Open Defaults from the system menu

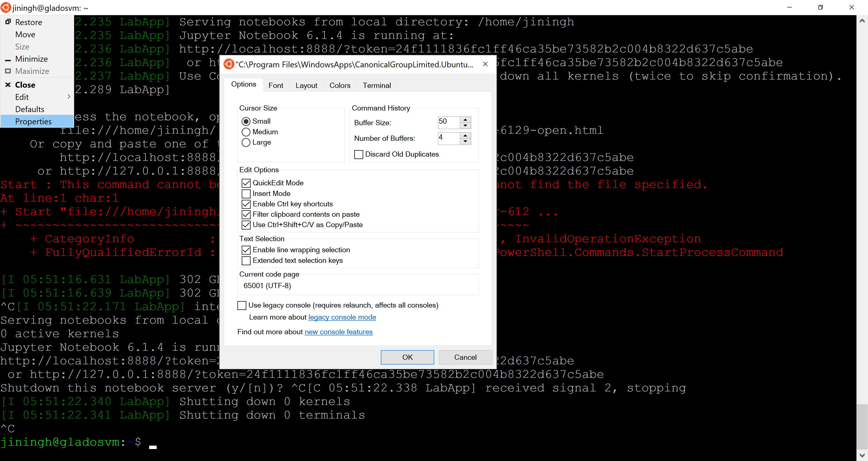37,109
